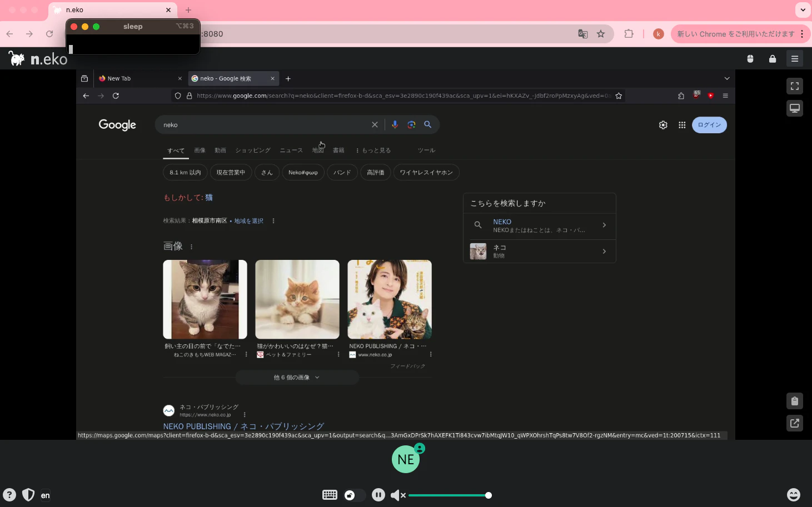The height and width of the screenshot is (507, 812).
Task: Toggle the '高評価' filter chip
Action: tap(375, 172)
